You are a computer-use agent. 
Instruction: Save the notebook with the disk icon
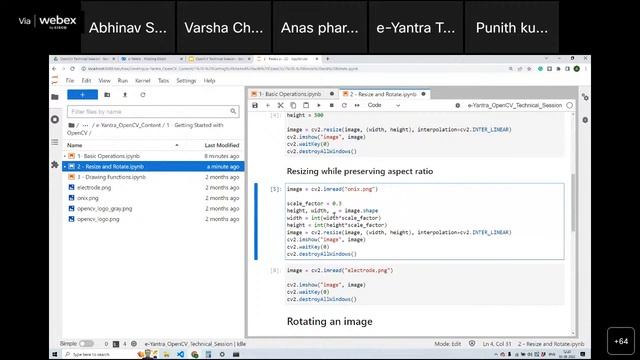255,105
